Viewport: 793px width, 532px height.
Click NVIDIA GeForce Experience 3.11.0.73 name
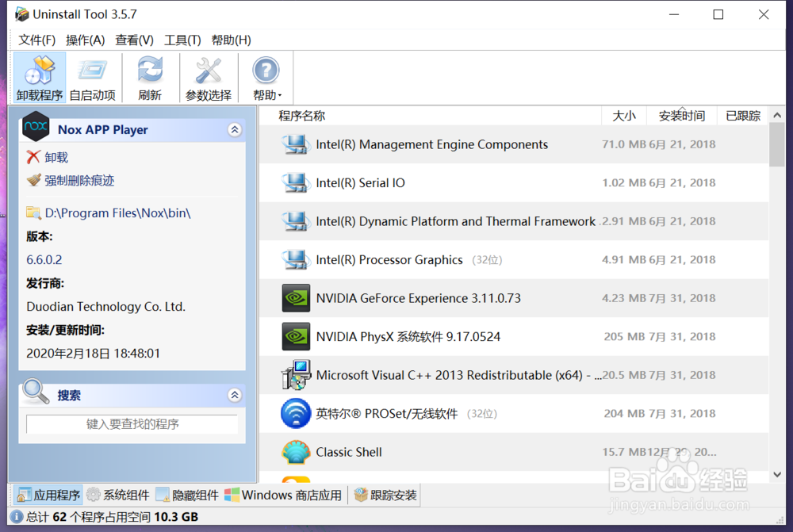[418, 298]
